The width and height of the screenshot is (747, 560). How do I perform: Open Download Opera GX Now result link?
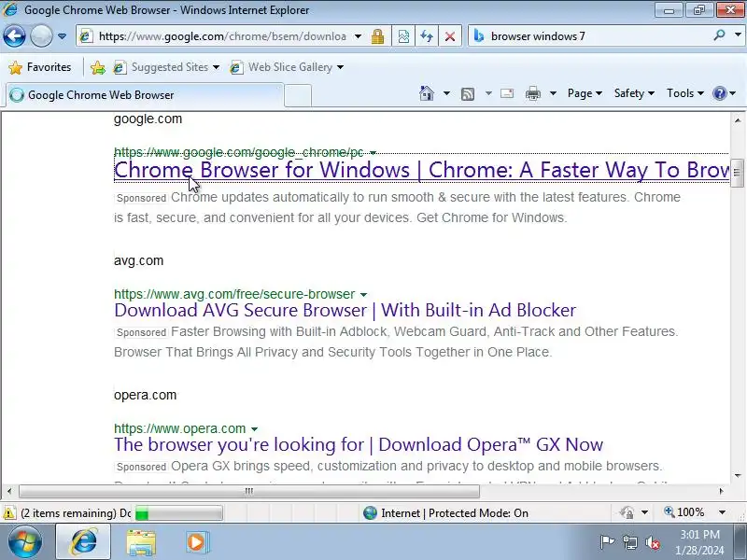[359, 444]
